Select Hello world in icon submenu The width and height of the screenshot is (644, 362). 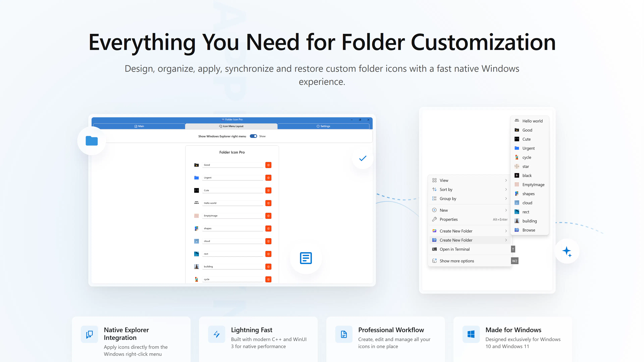coord(529,121)
